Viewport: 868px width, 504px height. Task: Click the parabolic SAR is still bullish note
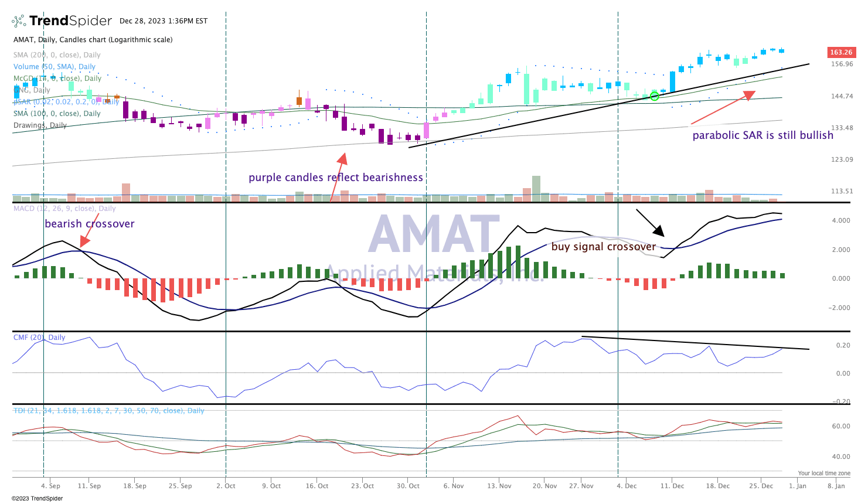[x=763, y=135]
